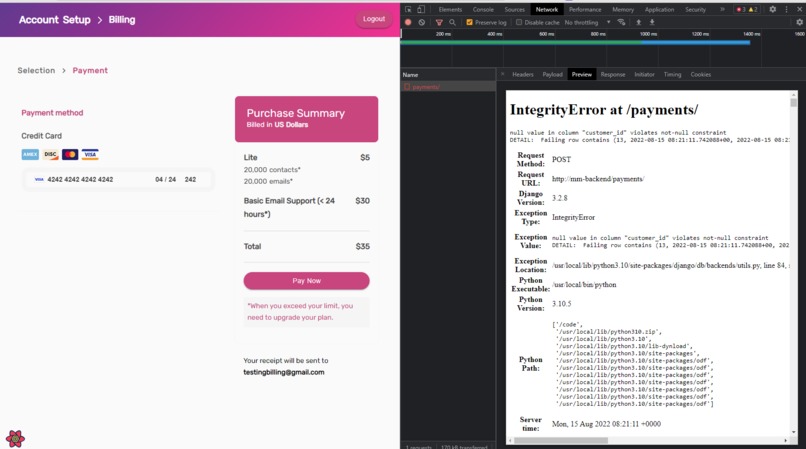Viewport: 806px width, 449px height.
Task: Switch to the Elements tab
Action: (450, 9)
